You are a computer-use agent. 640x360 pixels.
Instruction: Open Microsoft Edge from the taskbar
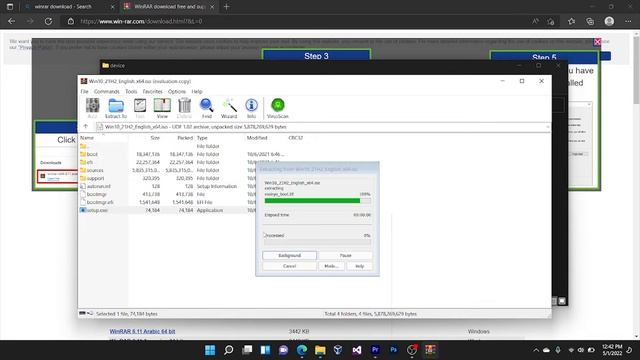[x=302, y=350]
